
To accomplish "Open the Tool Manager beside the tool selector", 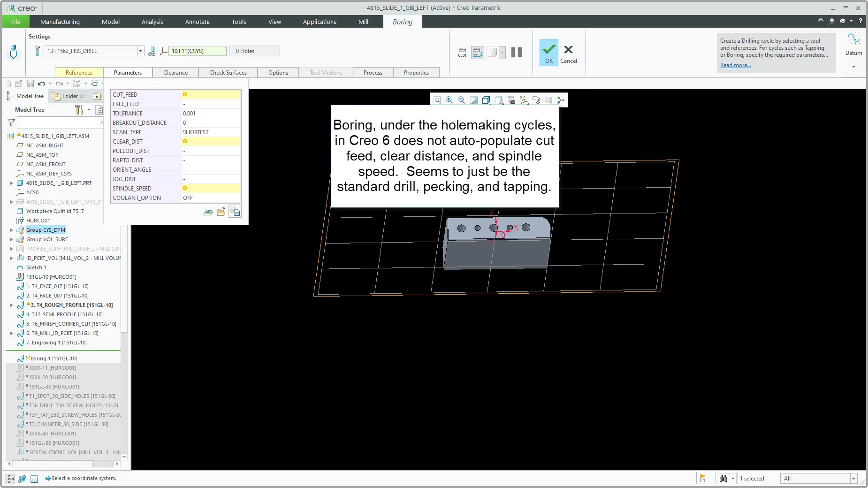I will tap(37, 51).
